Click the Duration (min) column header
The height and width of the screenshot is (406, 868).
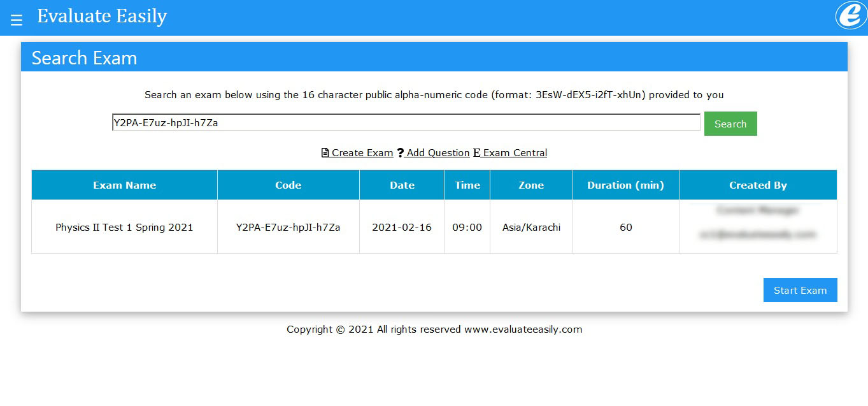(625, 185)
